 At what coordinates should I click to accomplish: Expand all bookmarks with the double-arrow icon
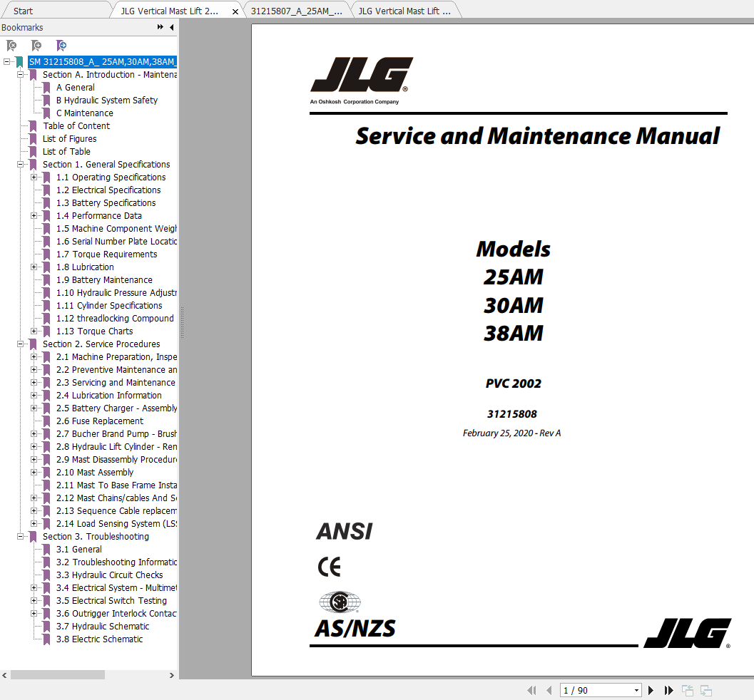click(160, 27)
